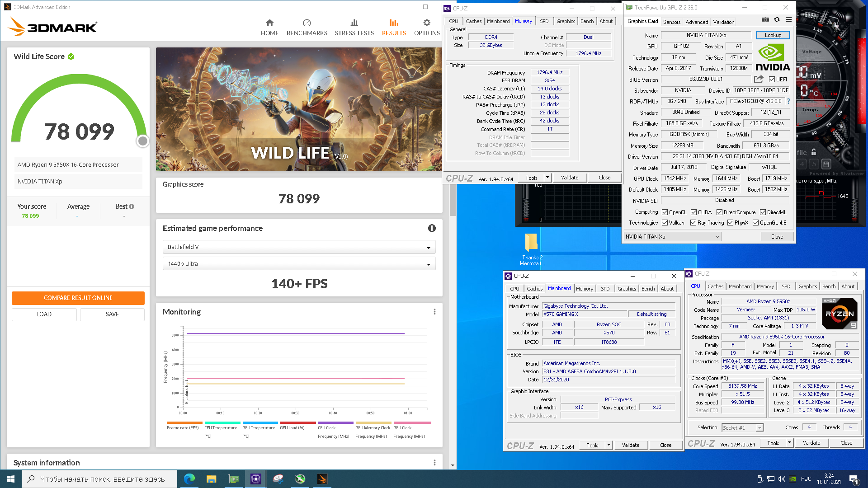Expand Tools arrow in CPU-Z Mainboard window

coord(609,445)
